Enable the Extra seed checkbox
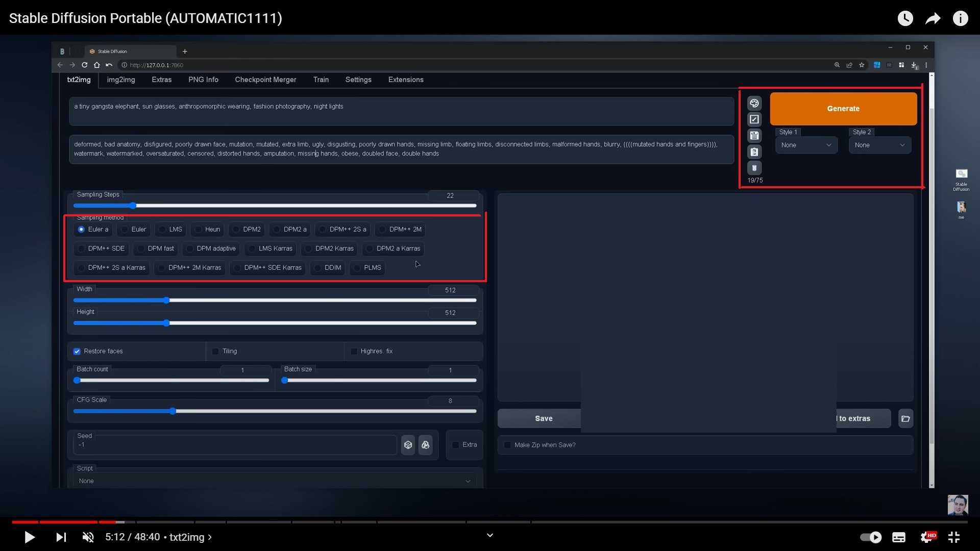 pos(455,445)
